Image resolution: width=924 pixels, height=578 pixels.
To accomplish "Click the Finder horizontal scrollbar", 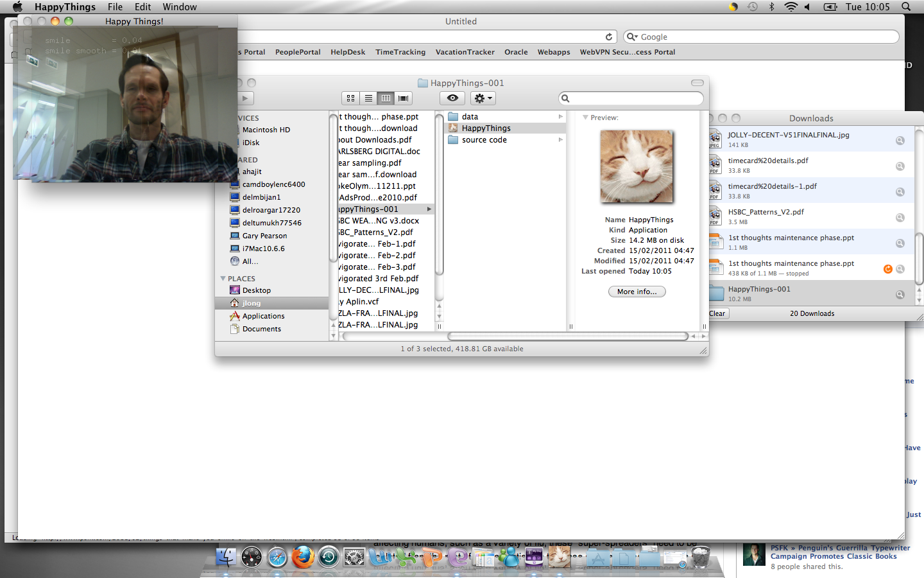I will tap(567, 336).
